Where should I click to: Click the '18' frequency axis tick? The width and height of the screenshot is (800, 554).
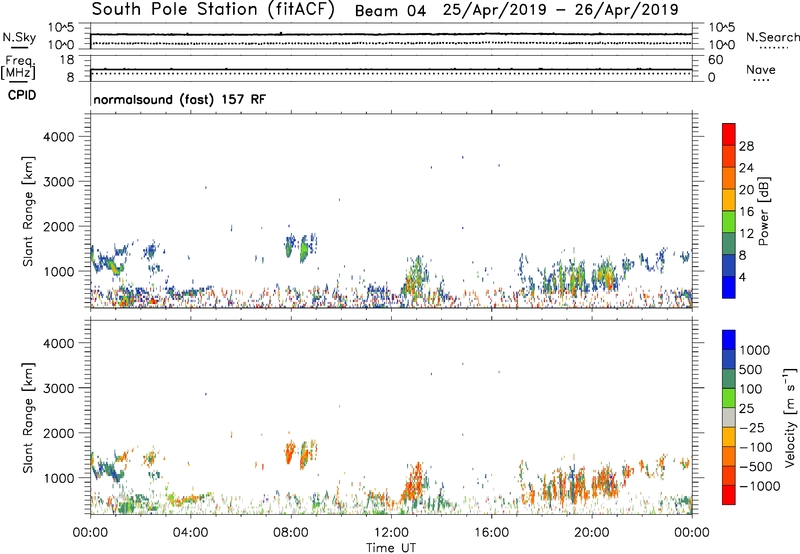point(67,60)
